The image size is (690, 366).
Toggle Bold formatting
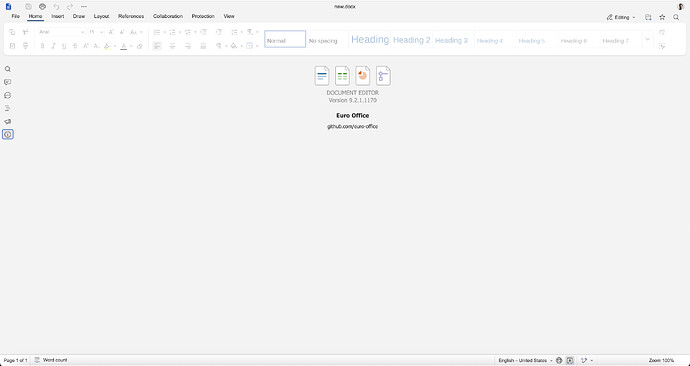tap(42, 46)
